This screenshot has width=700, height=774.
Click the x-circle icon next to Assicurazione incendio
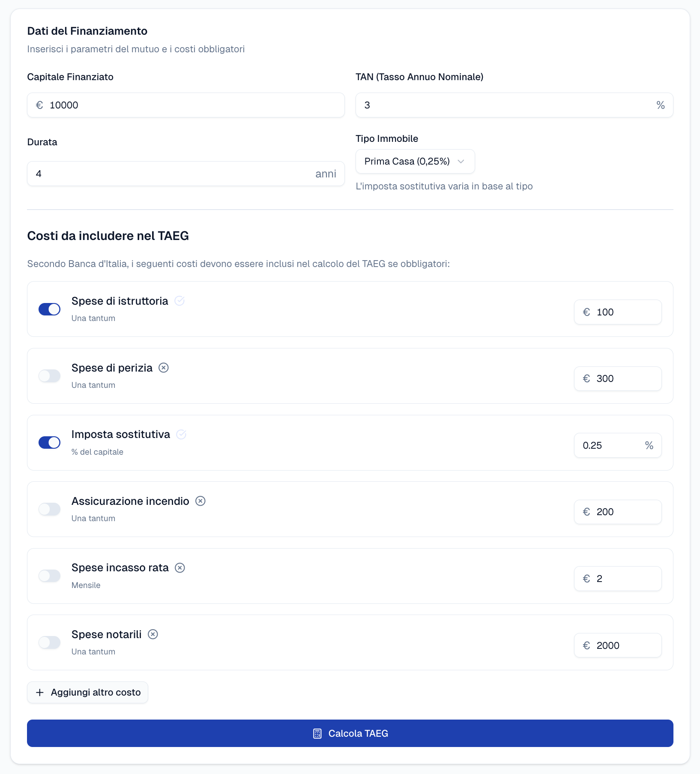200,501
